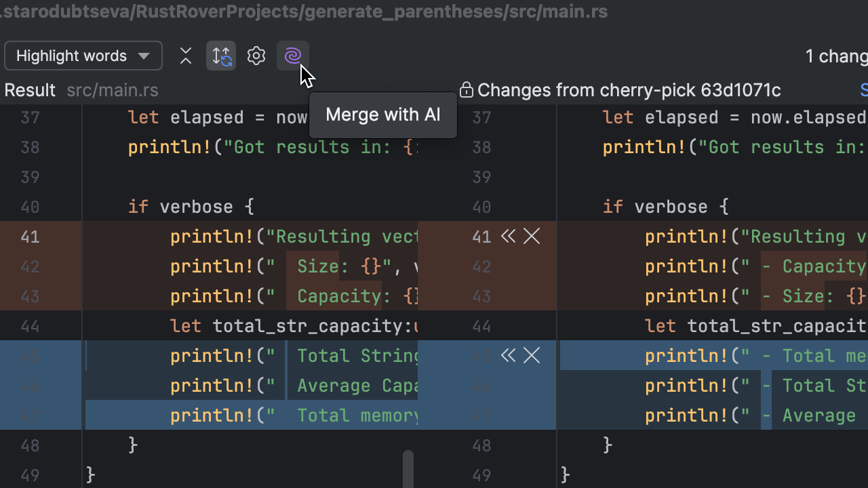Toggle synchronize scrolling in the toolbar
The image size is (868, 488).
click(221, 56)
